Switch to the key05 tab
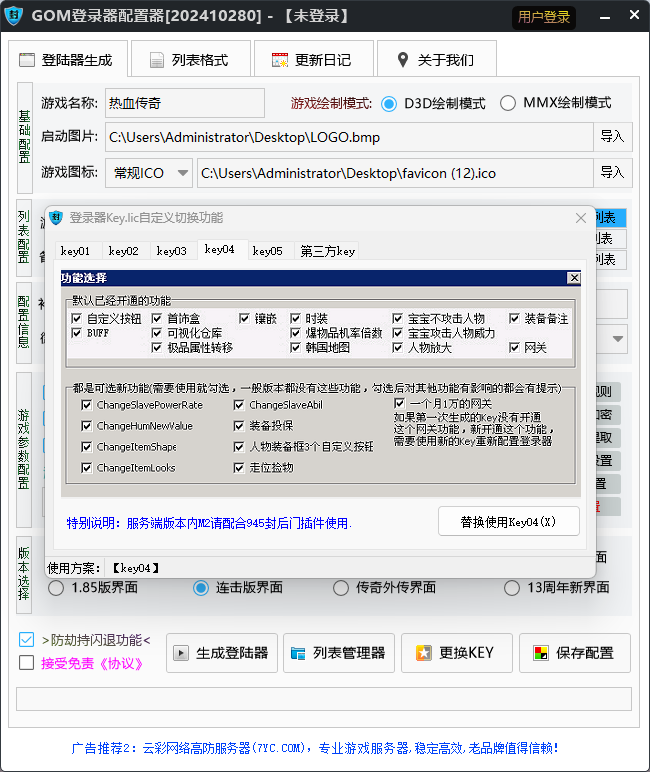 [267, 251]
